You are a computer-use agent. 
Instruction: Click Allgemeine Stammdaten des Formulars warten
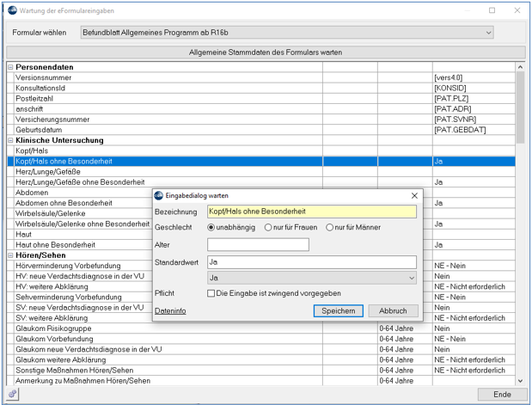pyautogui.click(x=266, y=52)
